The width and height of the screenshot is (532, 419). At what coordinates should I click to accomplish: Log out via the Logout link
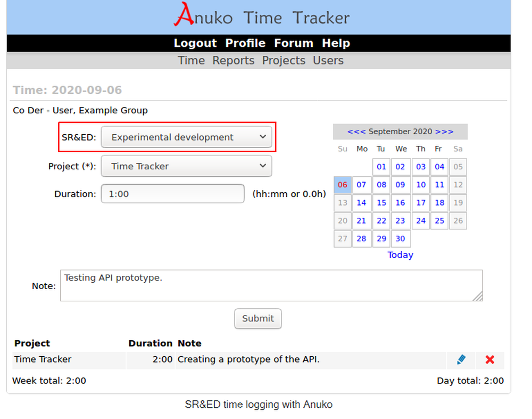195,43
